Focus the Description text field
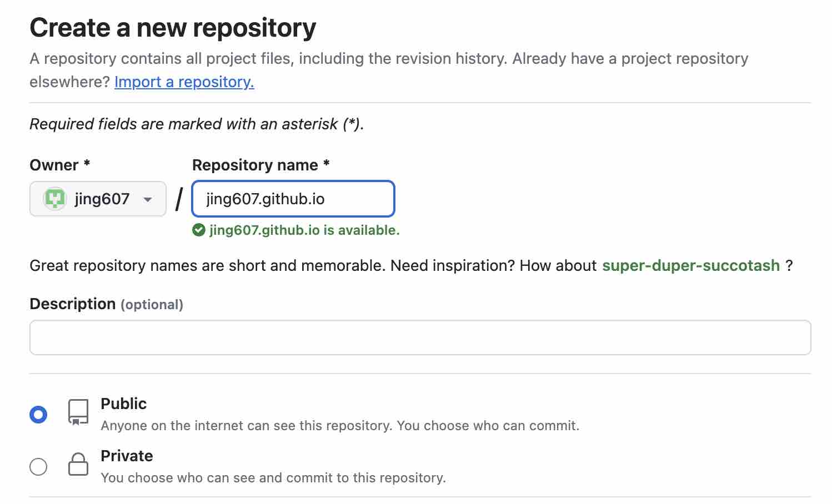 pyautogui.click(x=420, y=337)
